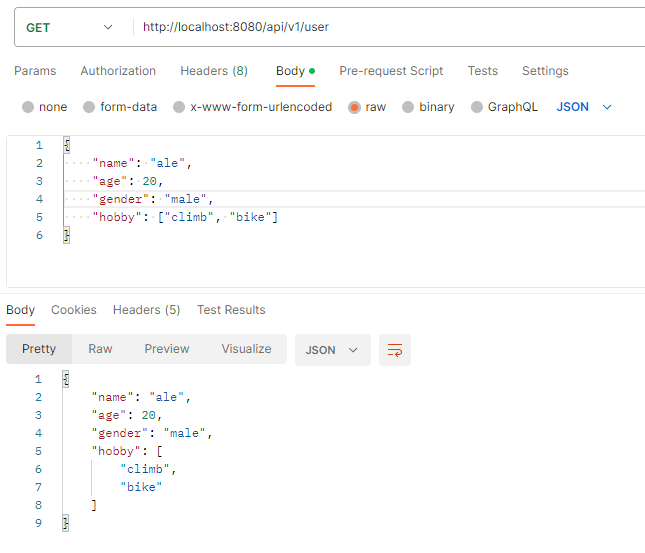Collapse request body opening brace on line 1
Screen dimensions: 645x553
tap(66, 145)
